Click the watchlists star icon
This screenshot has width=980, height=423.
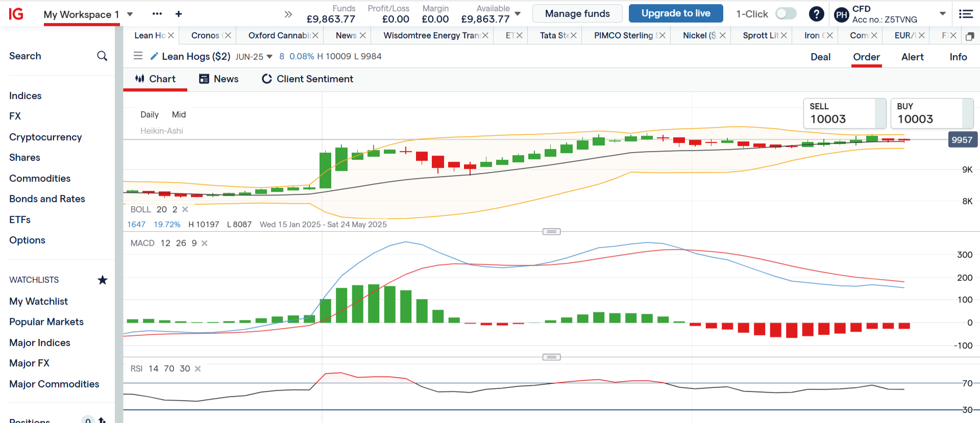tap(103, 280)
